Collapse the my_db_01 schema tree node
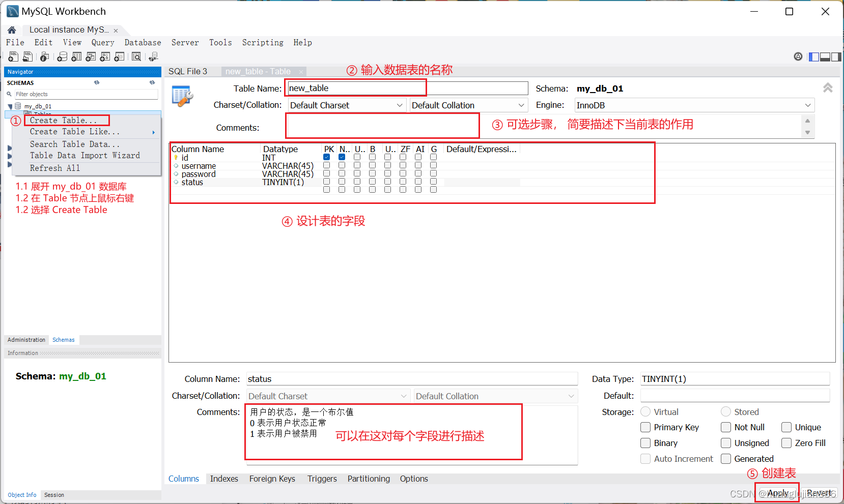The width and height of the screenshot is (844, 504). click(x=10, y=106)
